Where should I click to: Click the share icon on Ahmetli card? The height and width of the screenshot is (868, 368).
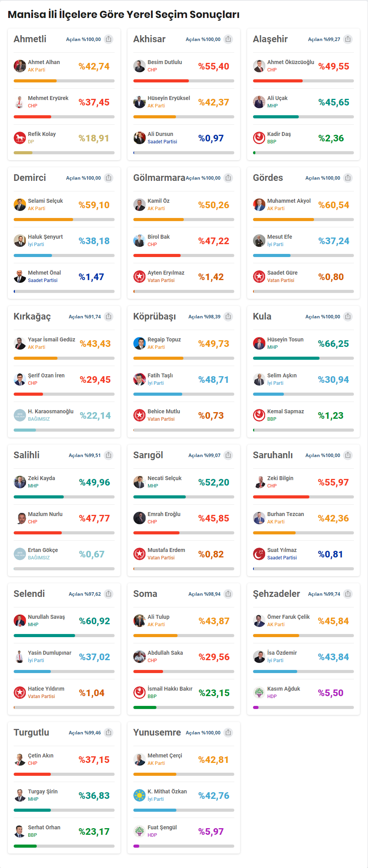tap(109, 39)
